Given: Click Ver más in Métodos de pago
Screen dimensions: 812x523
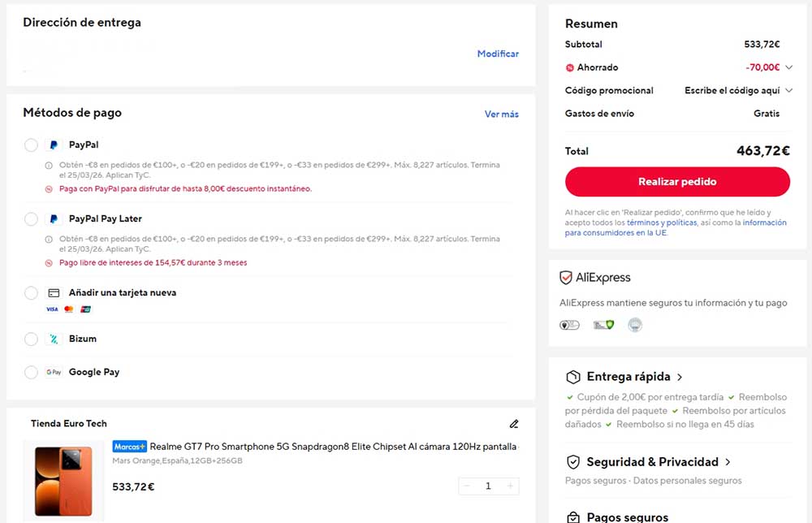Looking at the screenshot, I should (502, 114).
